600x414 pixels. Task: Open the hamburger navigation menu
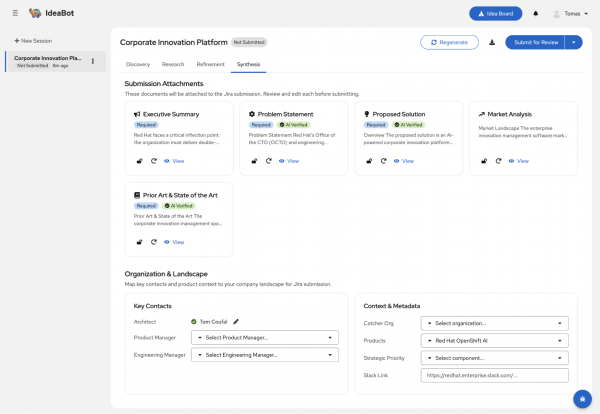(x=15, y=13)
